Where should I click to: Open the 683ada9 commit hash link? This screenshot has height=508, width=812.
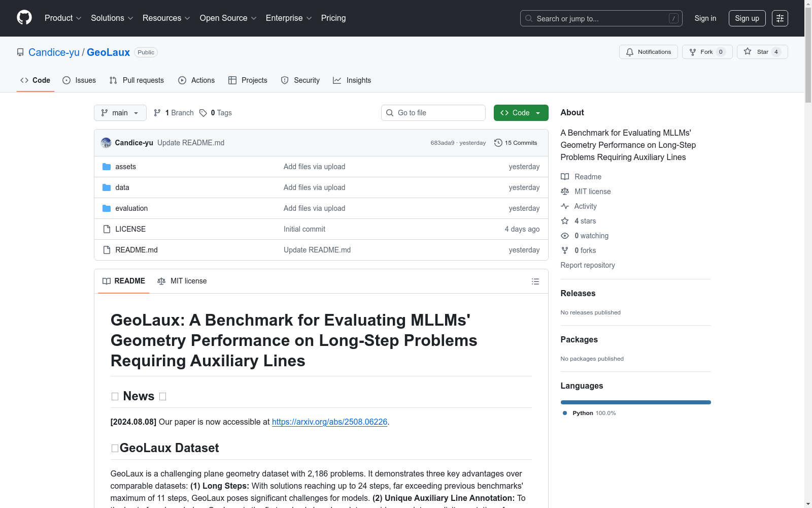point(443,143)
